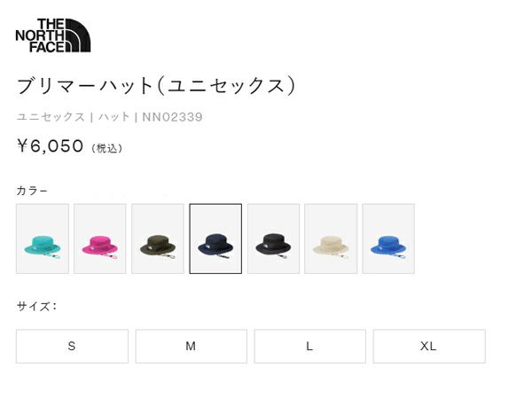Select the teal hat color swatch

(43, 239)
